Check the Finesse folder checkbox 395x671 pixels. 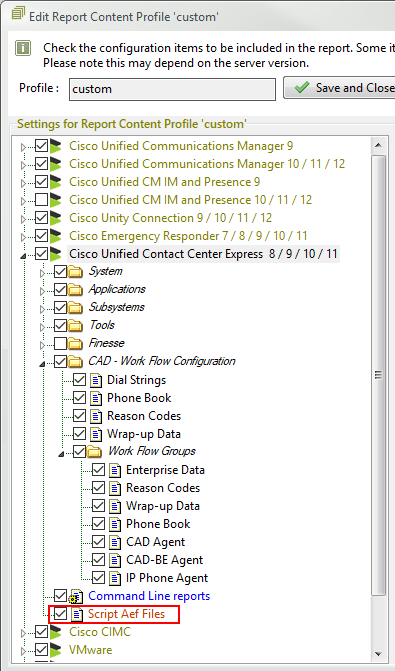click(60, 343)
